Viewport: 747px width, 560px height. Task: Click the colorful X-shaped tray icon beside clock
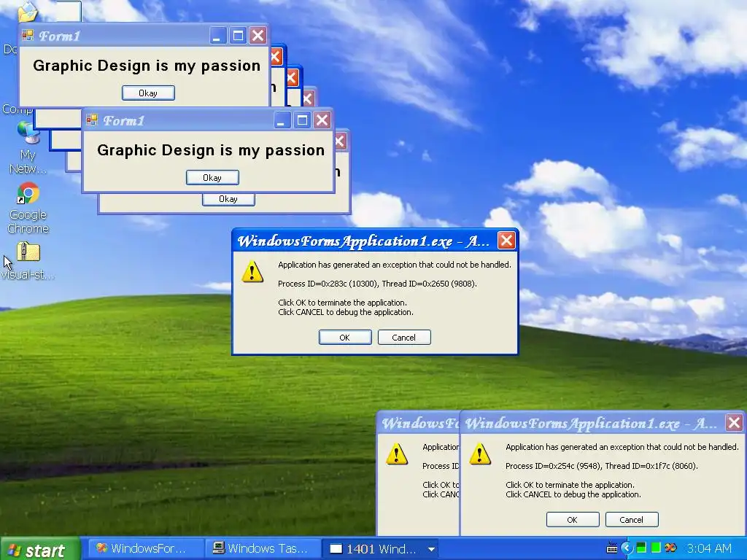[x=671, y=548]
